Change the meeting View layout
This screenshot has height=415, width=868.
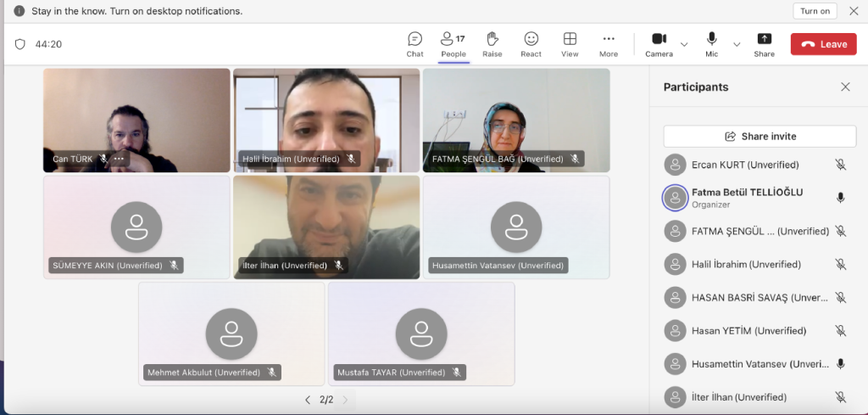tap(570, 44)
